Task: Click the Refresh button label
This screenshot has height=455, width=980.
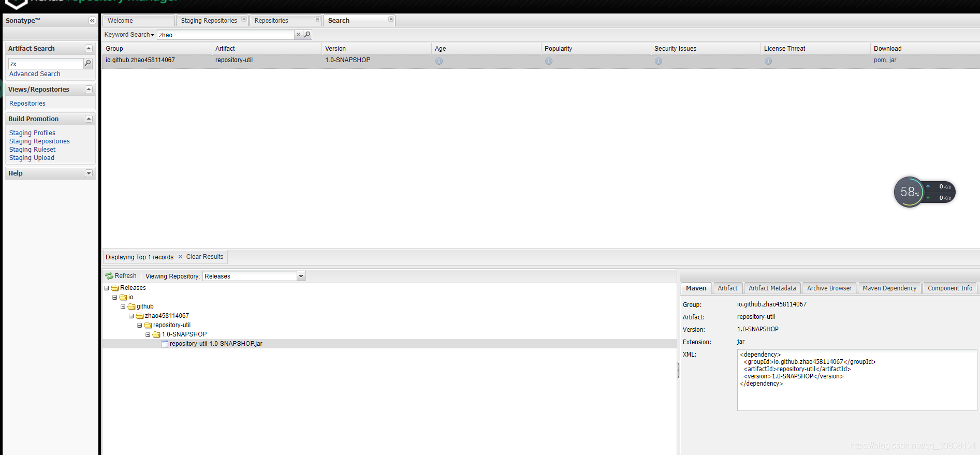Action: coord(125,276)
